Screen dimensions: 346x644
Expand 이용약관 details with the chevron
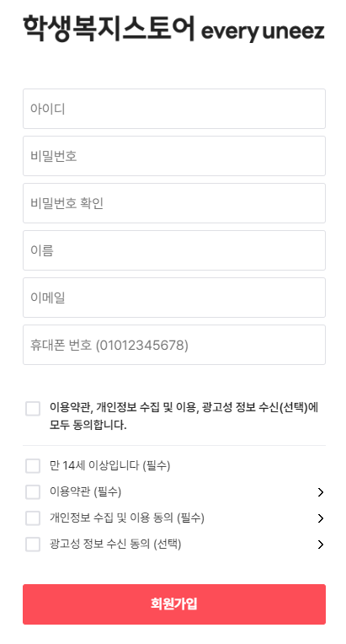coord(321,492)
